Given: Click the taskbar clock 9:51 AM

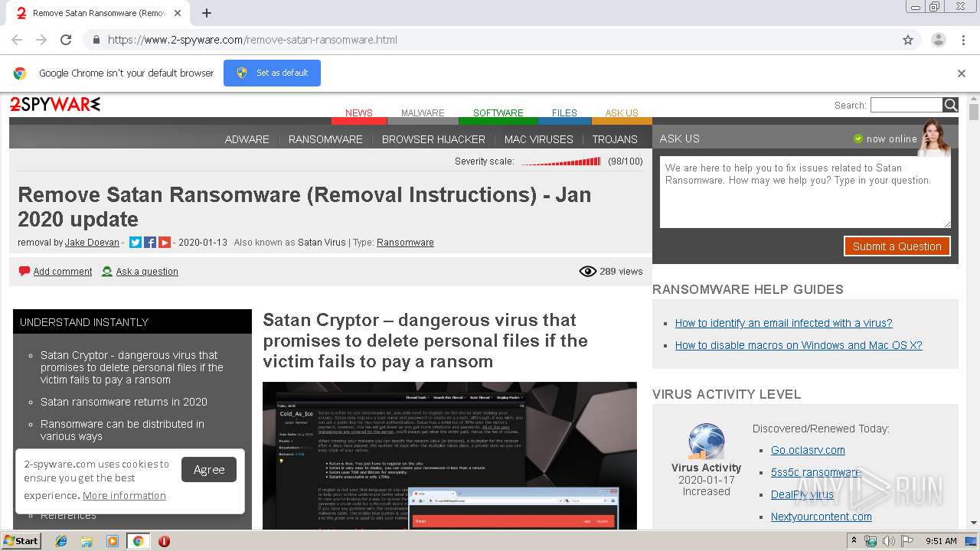Looking at the screenshot, I should point(941,541).
